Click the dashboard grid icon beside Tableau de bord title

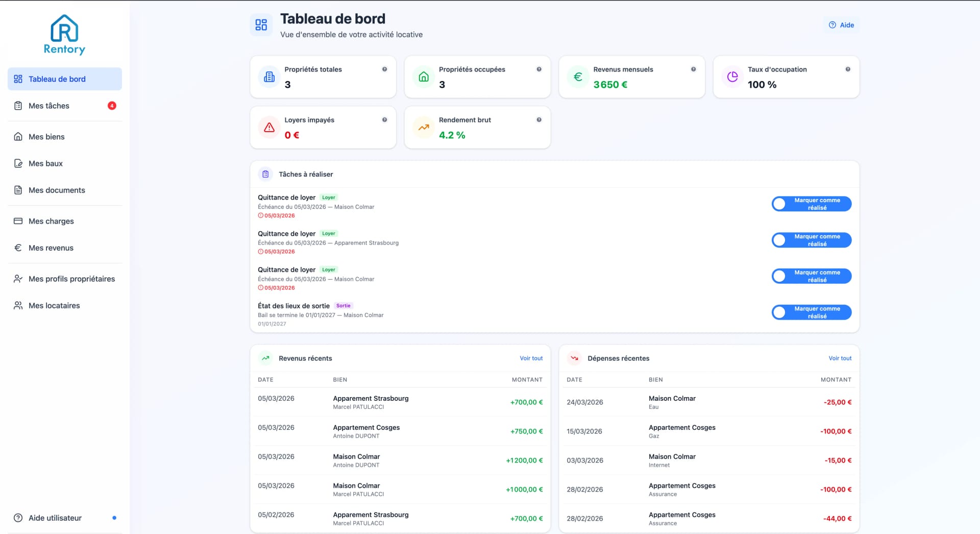(261, 24)
